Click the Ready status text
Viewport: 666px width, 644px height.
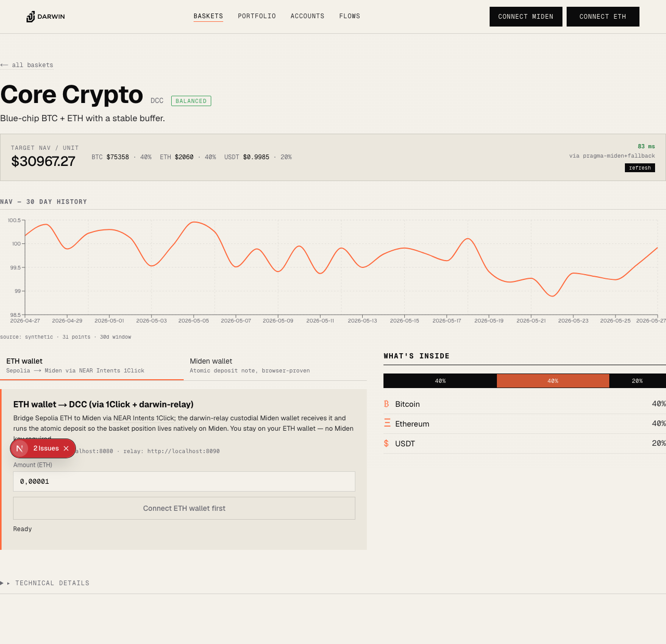[22, 529]
